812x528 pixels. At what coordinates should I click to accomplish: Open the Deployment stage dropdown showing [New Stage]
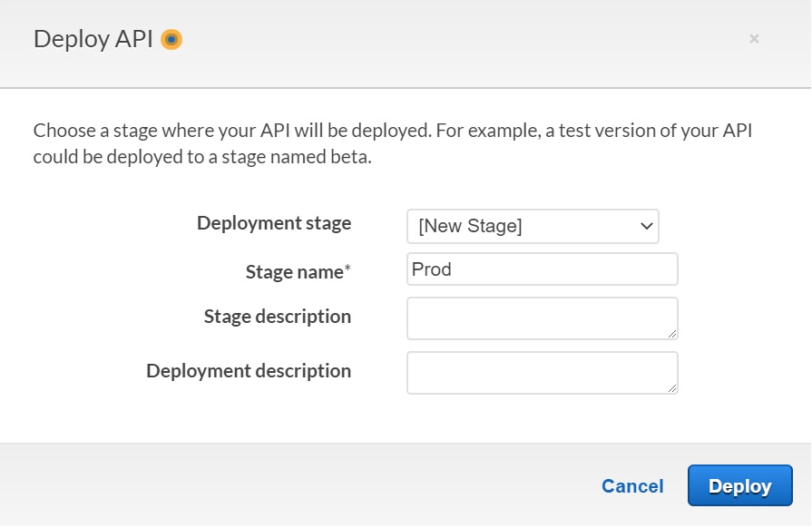pos(532,227)
